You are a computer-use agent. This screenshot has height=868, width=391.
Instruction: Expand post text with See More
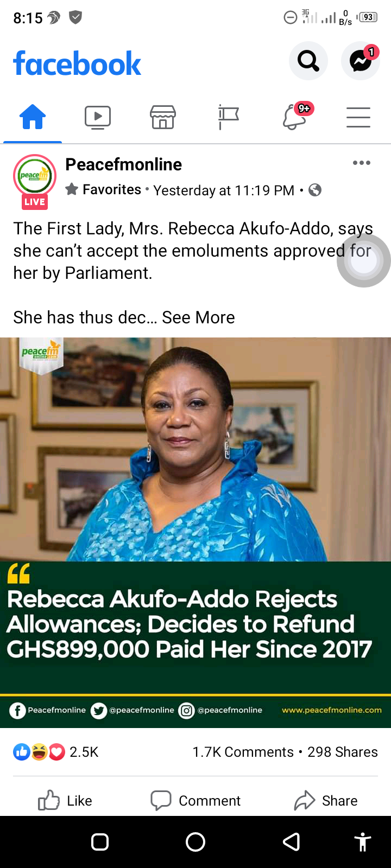pyautogui.click(x=198, y=317)
